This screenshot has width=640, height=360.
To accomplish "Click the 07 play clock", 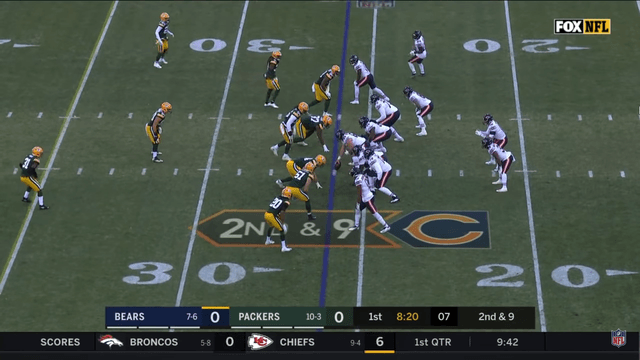I will coord(444,317).
